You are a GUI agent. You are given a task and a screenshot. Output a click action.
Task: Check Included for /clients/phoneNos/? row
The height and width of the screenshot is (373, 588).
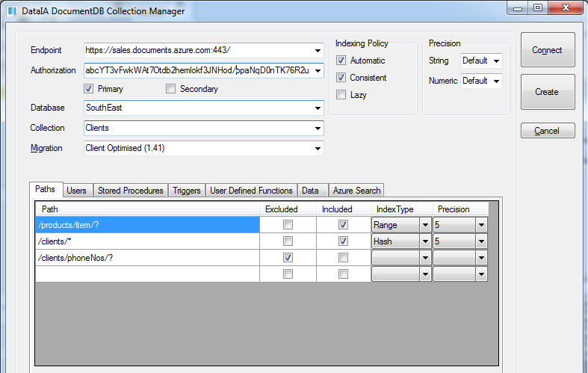[x=343, y=258]
